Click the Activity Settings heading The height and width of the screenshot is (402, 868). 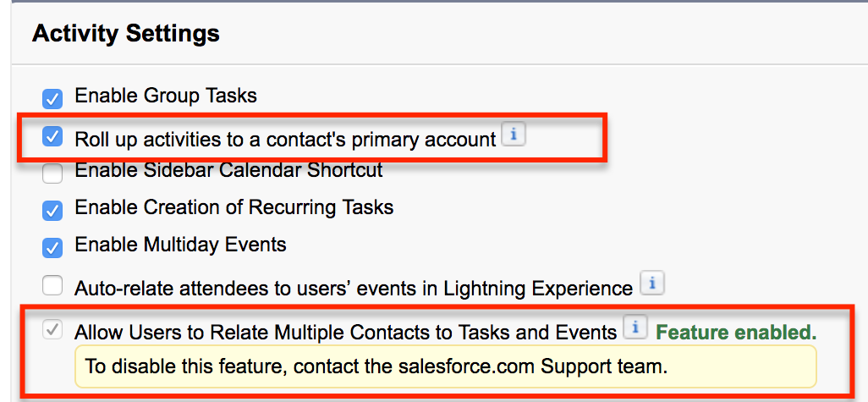click(126, 34)
